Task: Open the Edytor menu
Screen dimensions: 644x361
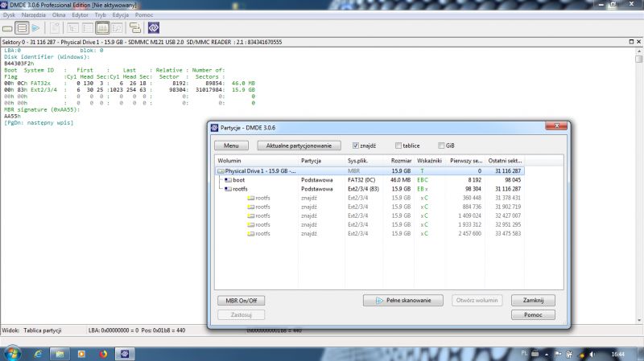Action: 80,14
